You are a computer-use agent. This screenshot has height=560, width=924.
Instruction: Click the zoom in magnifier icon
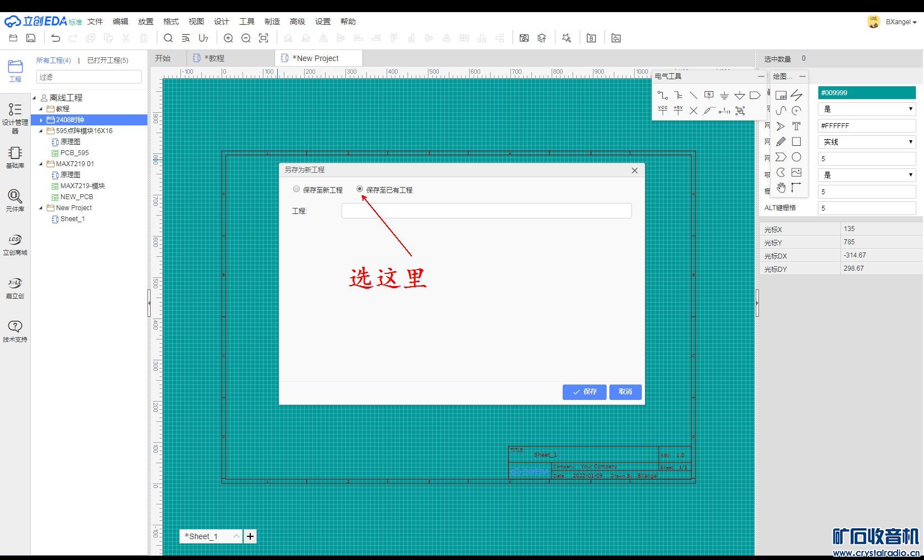(x=228, y=38)
